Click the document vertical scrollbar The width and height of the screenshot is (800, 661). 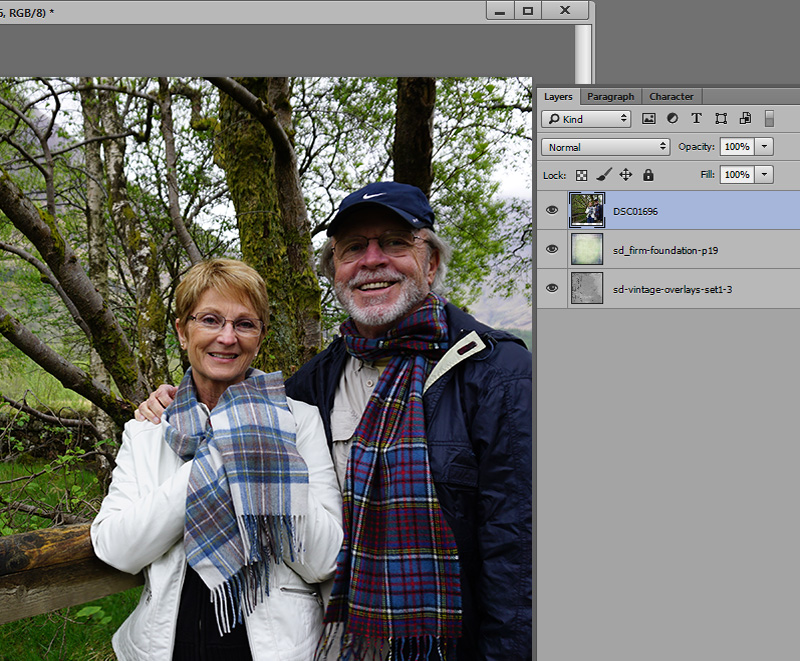(583, 54)
